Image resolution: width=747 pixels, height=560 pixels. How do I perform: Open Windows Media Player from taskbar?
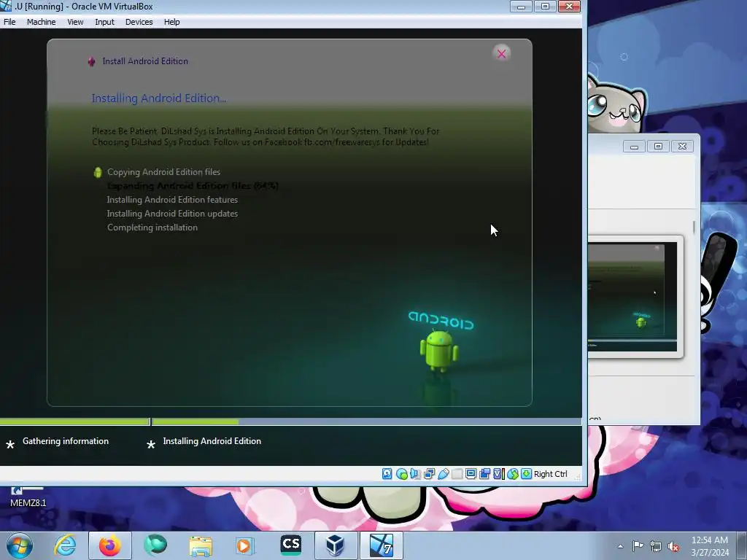245,545
